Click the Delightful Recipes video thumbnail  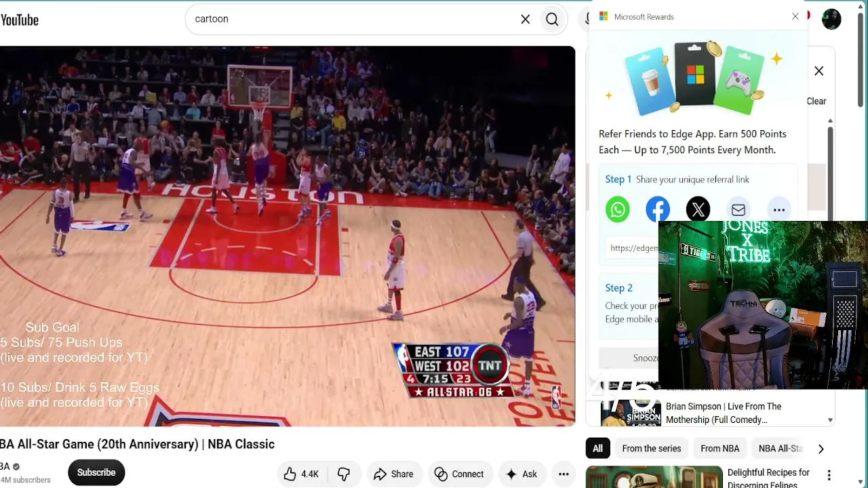654,477
